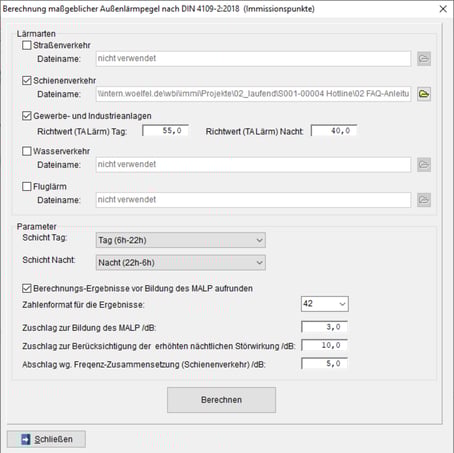Click the Richtwert (TA Lärm) Tag field

(x=166, y=131)
